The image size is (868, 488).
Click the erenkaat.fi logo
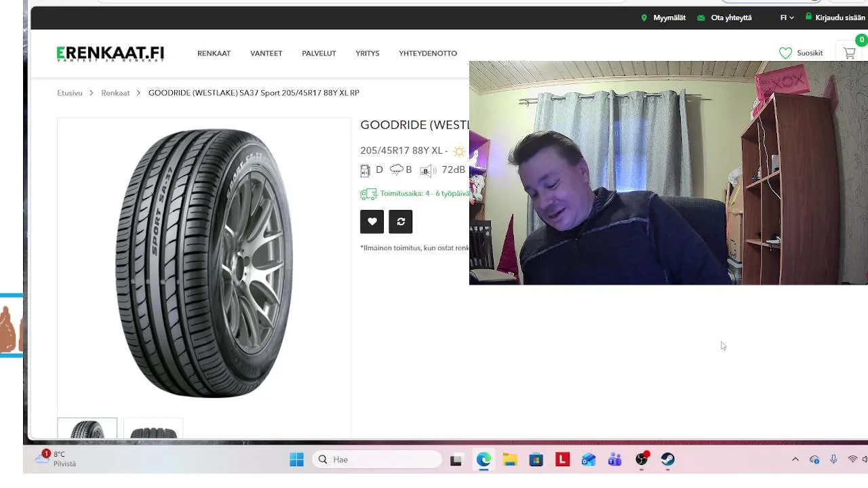(x=110, y=54)
